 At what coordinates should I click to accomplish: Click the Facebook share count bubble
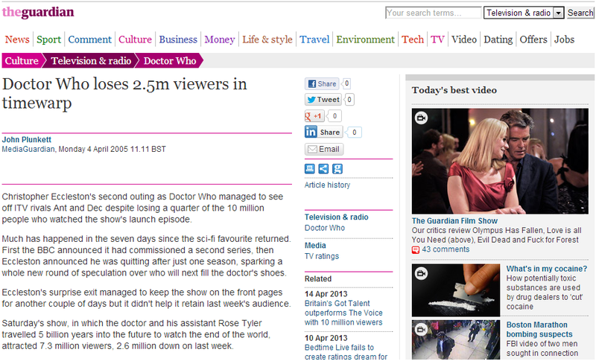(x=346, y=83)
